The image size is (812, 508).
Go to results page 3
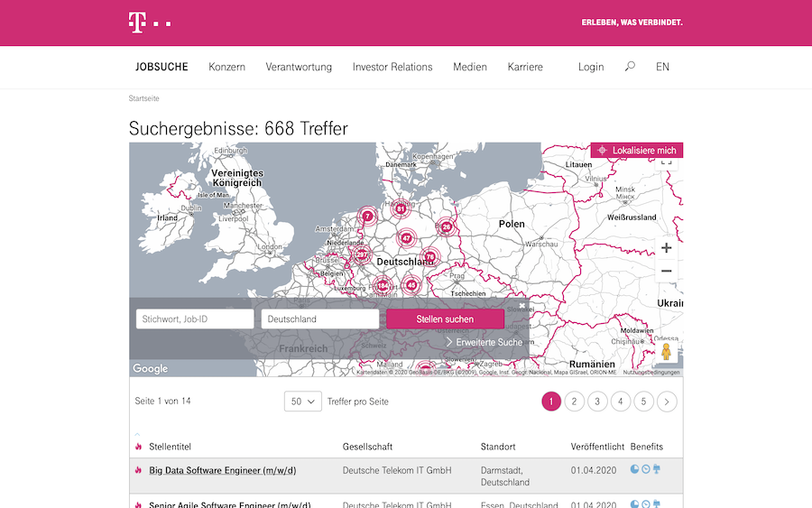tap(597, 402)
